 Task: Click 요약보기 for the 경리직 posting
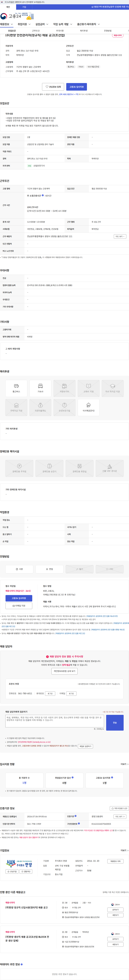tap(115, 910)
